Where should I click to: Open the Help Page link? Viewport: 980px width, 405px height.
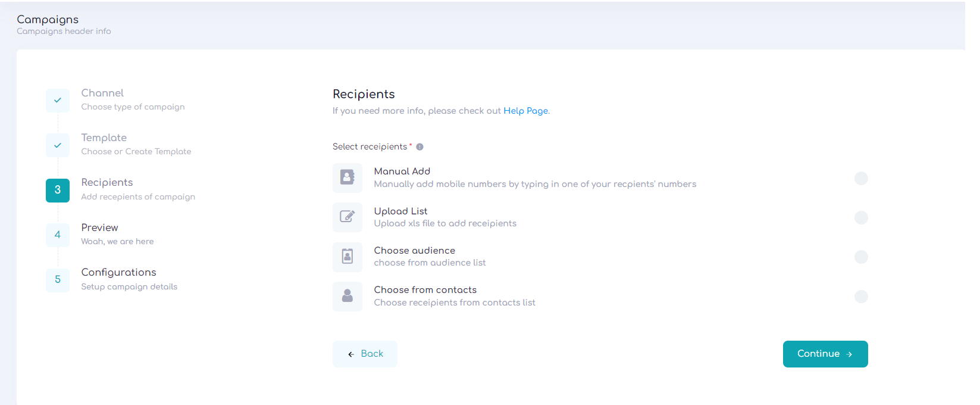pyautogui.click(x=525, y=111)
